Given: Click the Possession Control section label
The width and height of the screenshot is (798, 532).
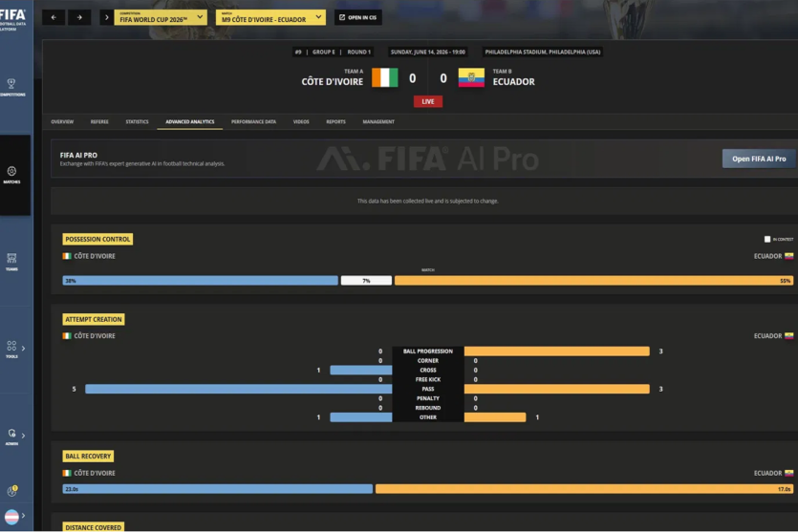Looking at the screenshot, I should (x=97, y=239).
